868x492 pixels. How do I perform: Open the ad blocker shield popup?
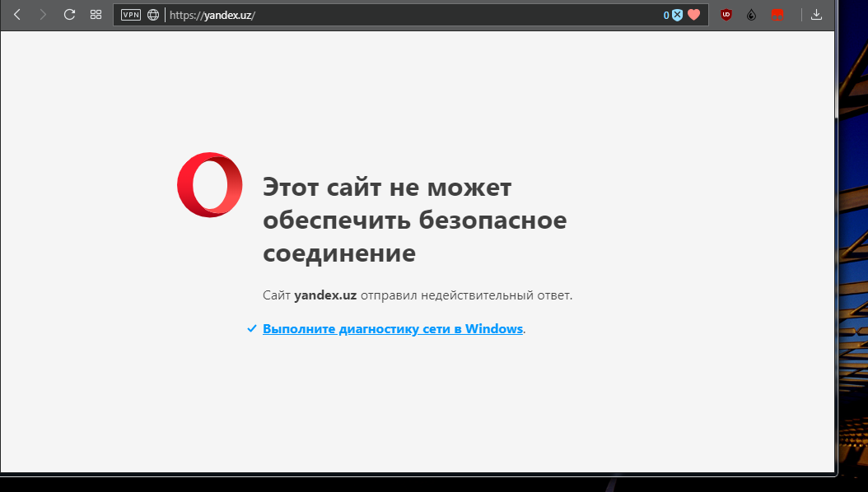[x=678, y=15]
